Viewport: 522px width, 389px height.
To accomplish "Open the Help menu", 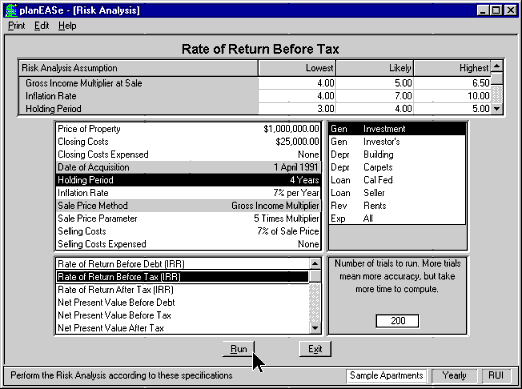I will (67, 26).
